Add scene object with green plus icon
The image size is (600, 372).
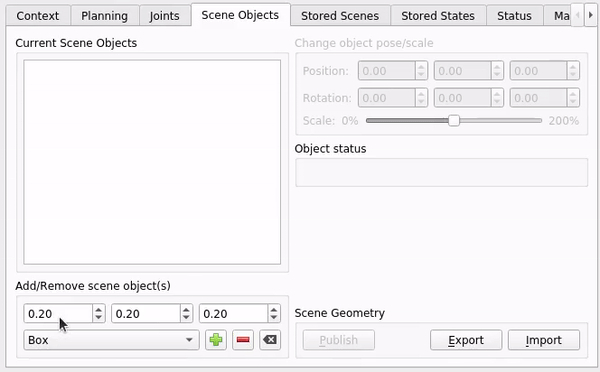(216, 340)
